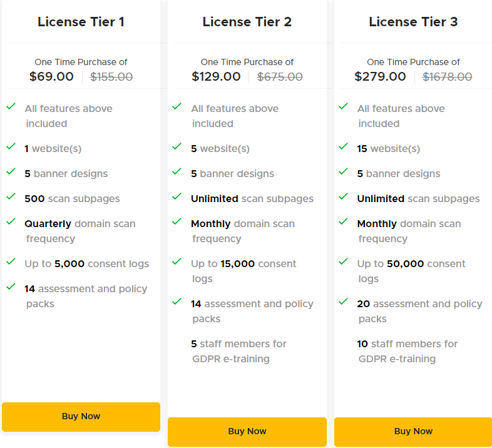Click checkmark beside Tier 2 Unlimited scan subpages
This screenshot has height=448, width=492.
[177, 196]
